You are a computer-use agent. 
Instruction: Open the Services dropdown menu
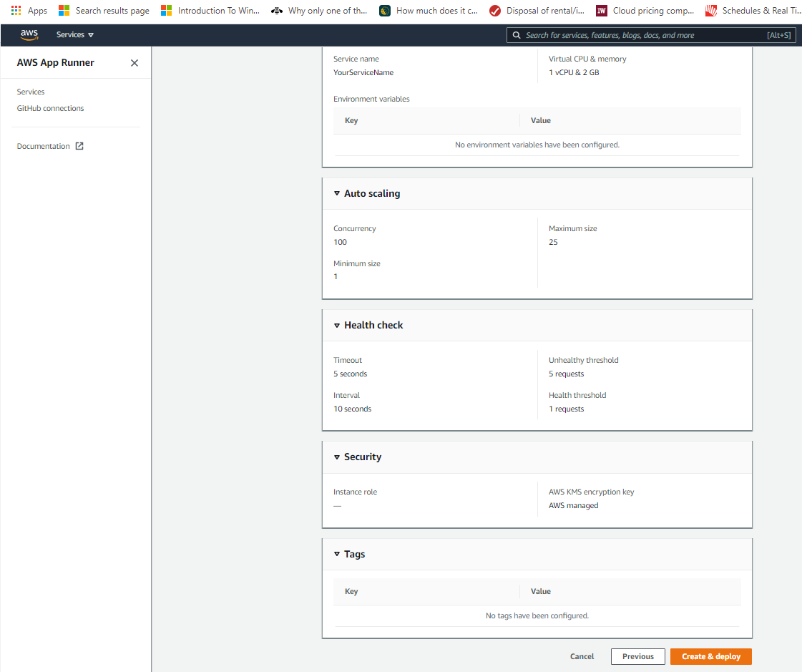tap(74, 35)
